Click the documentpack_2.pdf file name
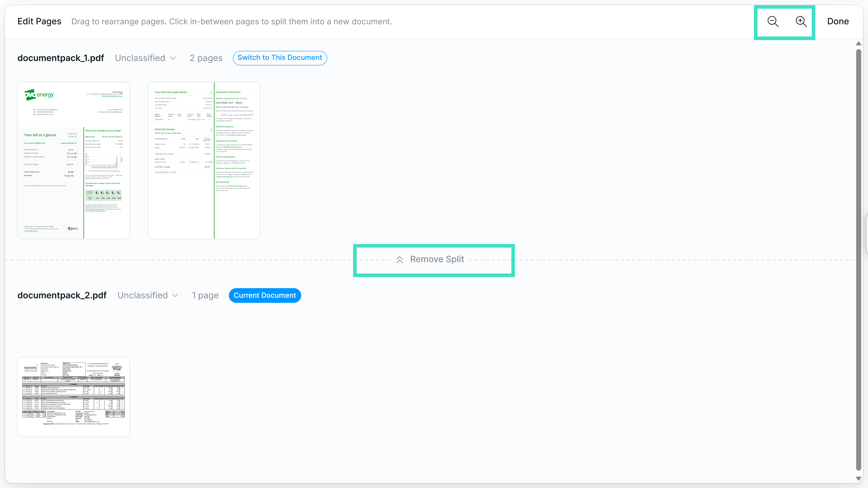Viewport: 868px width, 488px height. [x=62, y=295]
